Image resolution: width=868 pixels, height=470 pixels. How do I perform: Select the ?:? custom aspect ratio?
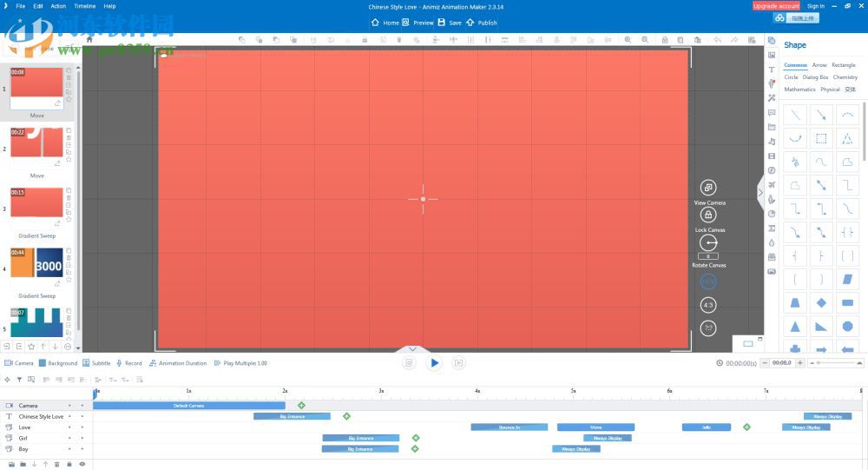(x=708, y=328)
